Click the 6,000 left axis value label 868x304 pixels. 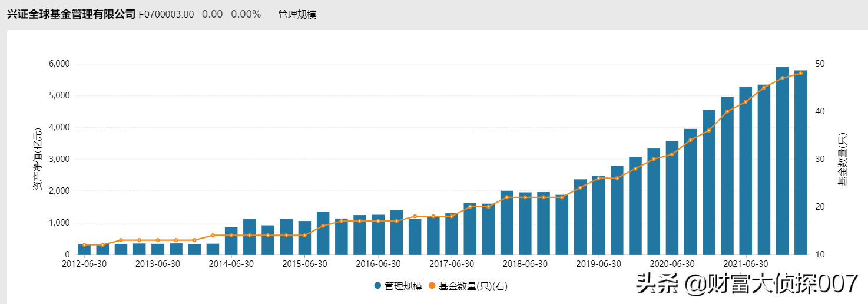(58, 64)
